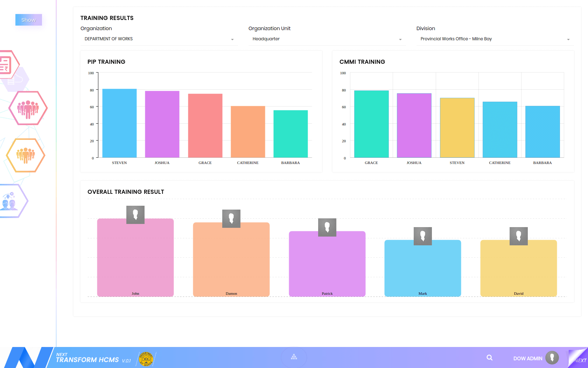Expand the Division dropdown arrow
Screen dimensions: 588x368
[x=568, y=39]
